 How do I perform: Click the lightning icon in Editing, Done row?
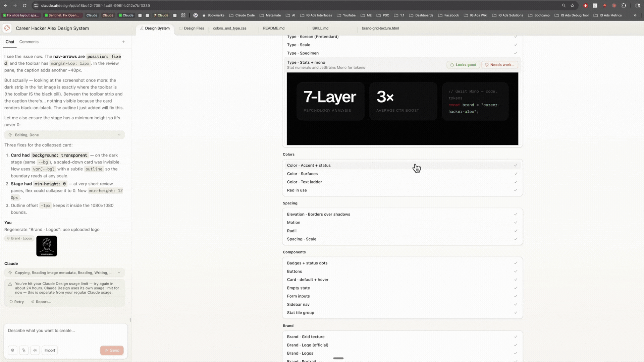[10, 135]
